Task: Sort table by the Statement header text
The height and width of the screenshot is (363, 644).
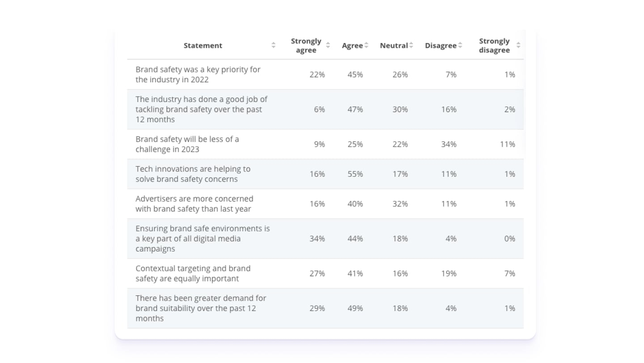Action: [x=203, y=45]
